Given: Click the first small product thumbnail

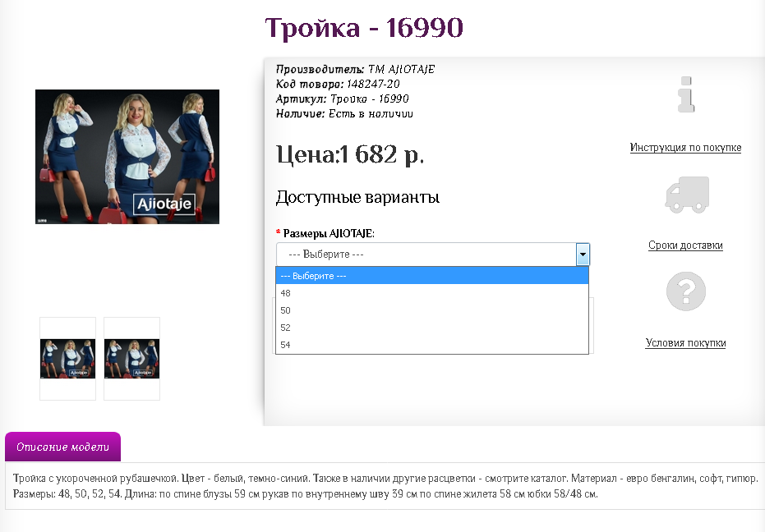Looking at the screenshot, I should (x=68, y=359).
